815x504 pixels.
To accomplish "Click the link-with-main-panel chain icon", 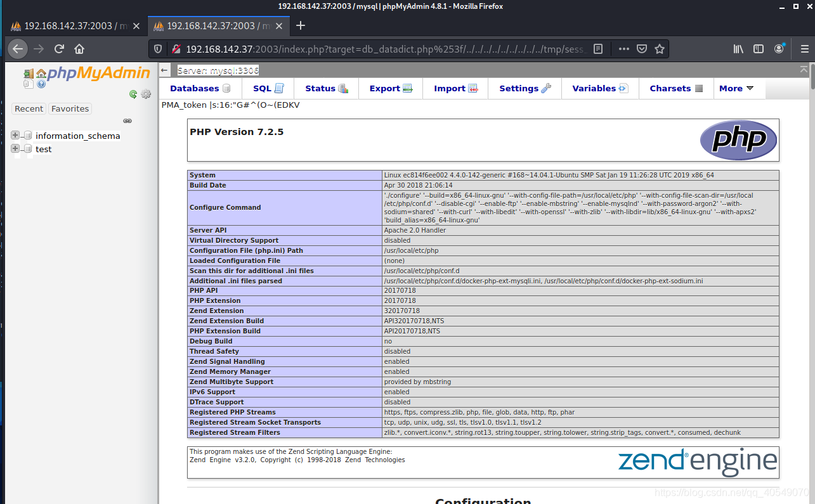I will [x=127, y=120].
